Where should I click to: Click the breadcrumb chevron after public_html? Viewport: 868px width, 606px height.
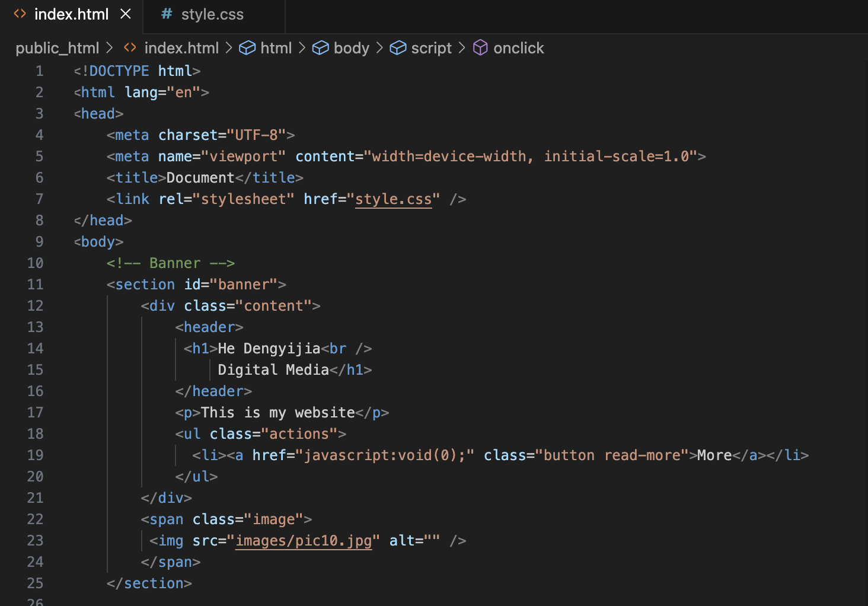[x=110, y=48]
